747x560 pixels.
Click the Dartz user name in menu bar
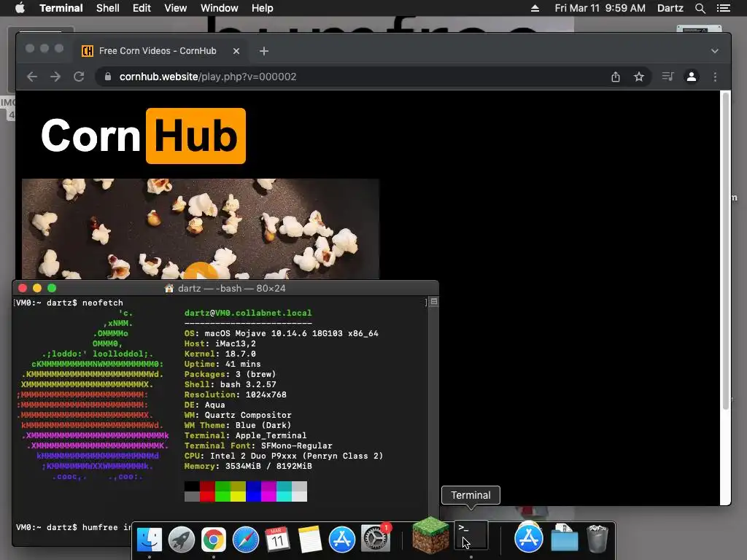(670, 8)
